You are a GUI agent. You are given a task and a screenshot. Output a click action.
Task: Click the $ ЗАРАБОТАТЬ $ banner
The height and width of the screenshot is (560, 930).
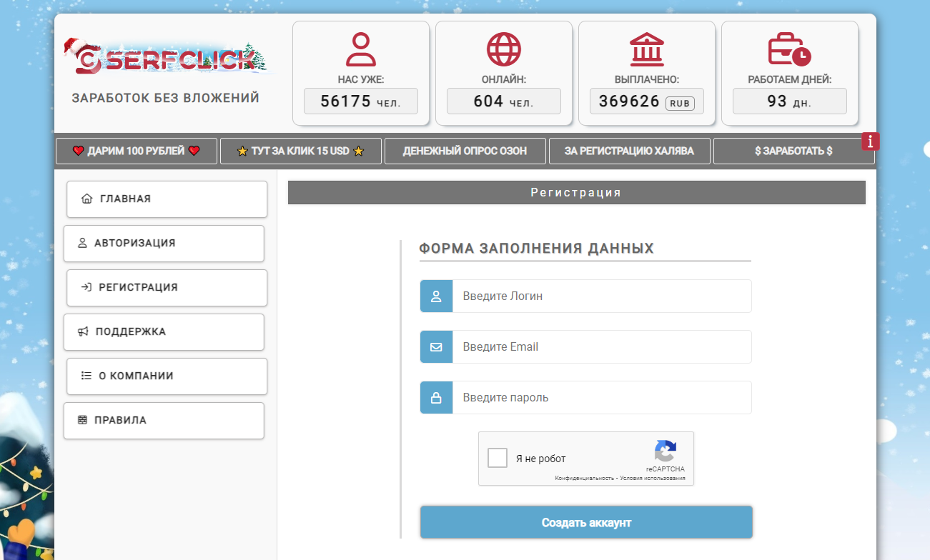click(793, 151)
